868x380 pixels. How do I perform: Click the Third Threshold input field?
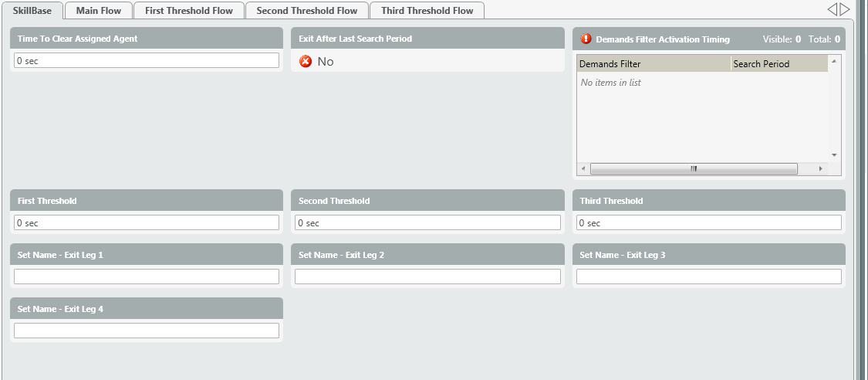[708, 222]
